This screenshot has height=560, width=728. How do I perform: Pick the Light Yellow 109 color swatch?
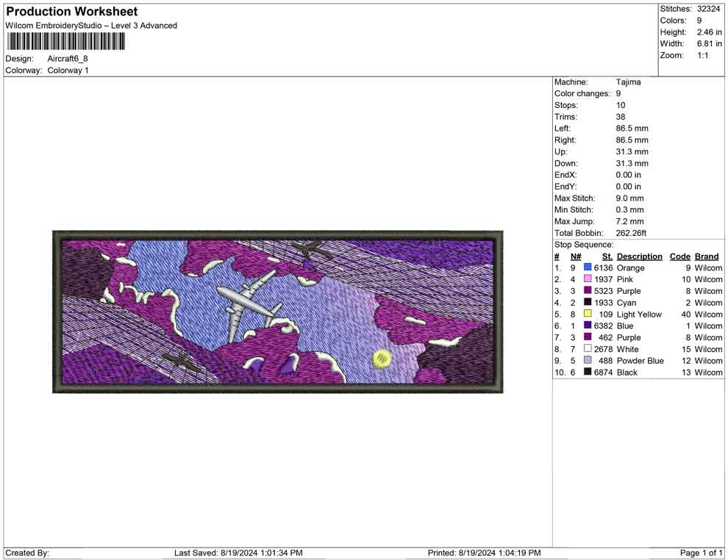[588, 315]
